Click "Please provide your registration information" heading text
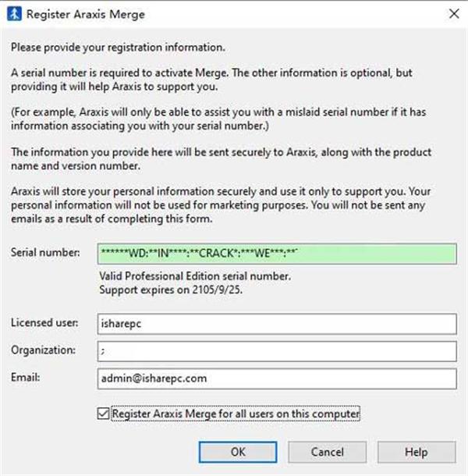468x476 pixels. tap(118, 48)
